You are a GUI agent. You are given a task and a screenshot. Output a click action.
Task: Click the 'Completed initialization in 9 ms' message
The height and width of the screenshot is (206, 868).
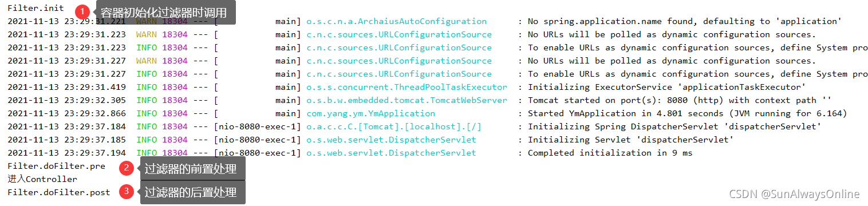(610, 153)
